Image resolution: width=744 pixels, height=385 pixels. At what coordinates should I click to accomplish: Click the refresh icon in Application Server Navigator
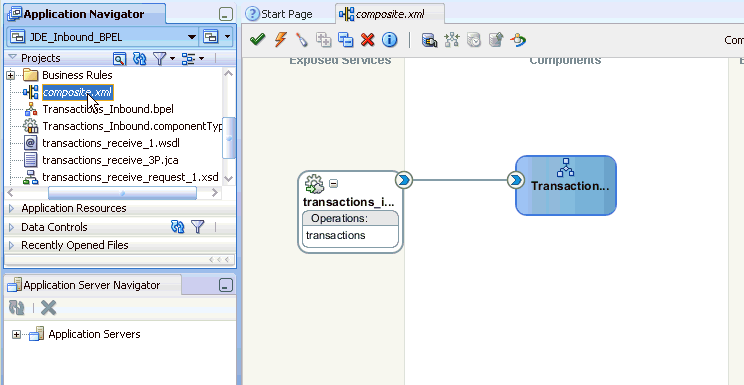click(x=17, y=308)
